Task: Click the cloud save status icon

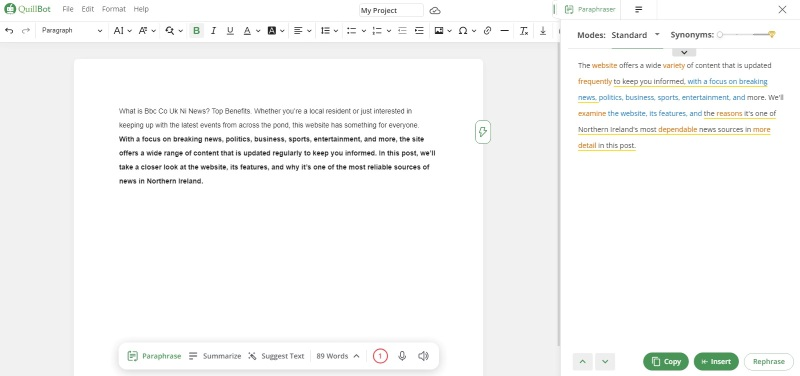Action: (x=435, y=11)
